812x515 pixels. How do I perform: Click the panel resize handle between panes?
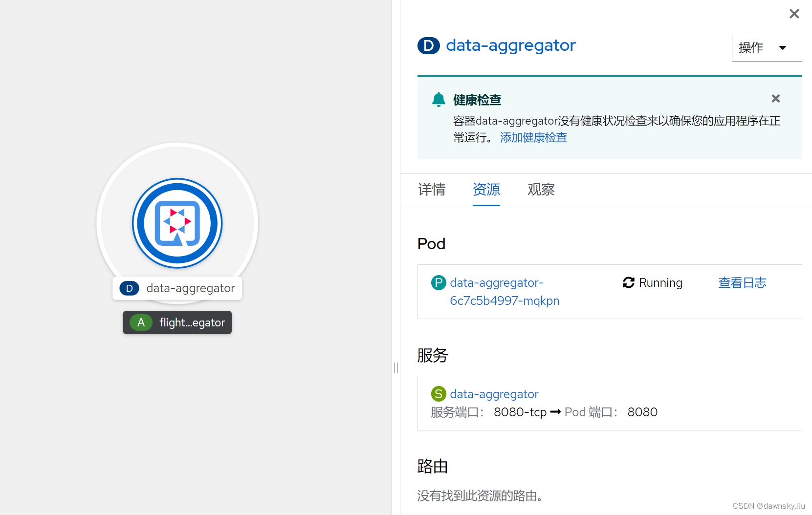[x=396, y=368]
